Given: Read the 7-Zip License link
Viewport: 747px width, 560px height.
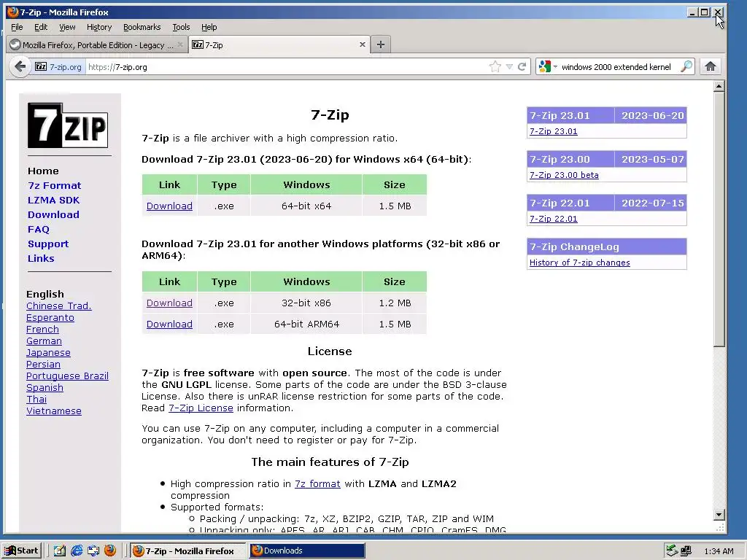Looking at the screenshot, I should click(x=201, y=408).
